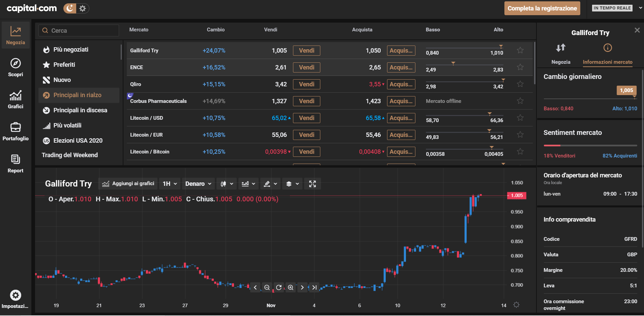644x316 pixels.
Task: Click Vendi for ENCE
Action: pyautogui.click(x=306, y=67)
